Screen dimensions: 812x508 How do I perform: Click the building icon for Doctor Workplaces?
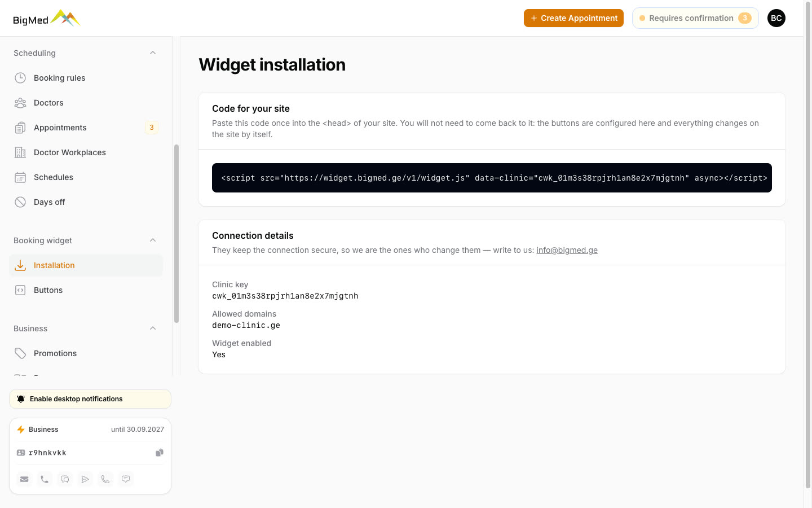coord(20,152)
